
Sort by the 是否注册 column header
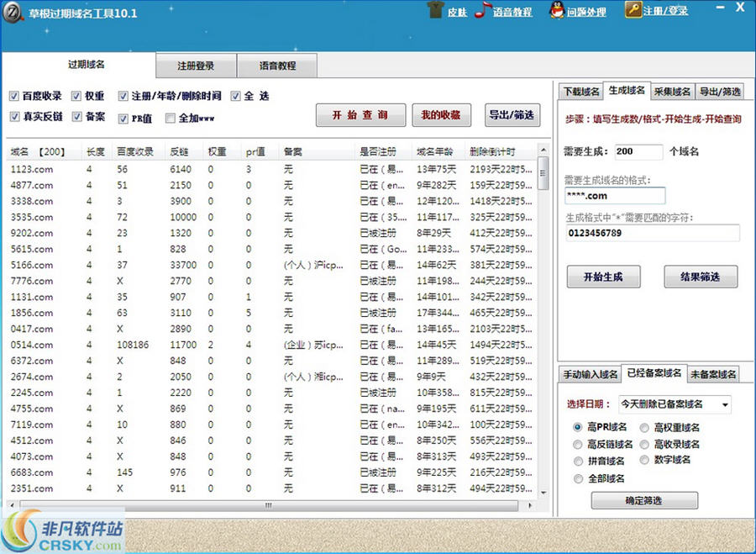(383, 151)
